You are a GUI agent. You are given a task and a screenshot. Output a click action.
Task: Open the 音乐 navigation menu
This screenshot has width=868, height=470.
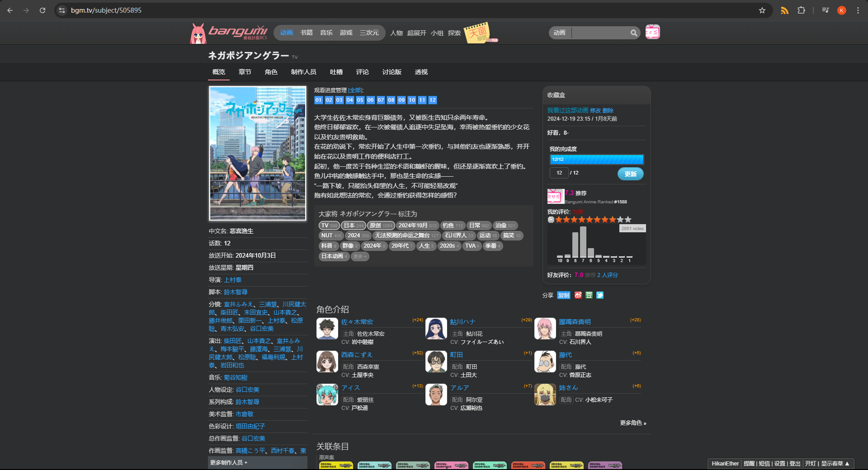click(326, 33)
